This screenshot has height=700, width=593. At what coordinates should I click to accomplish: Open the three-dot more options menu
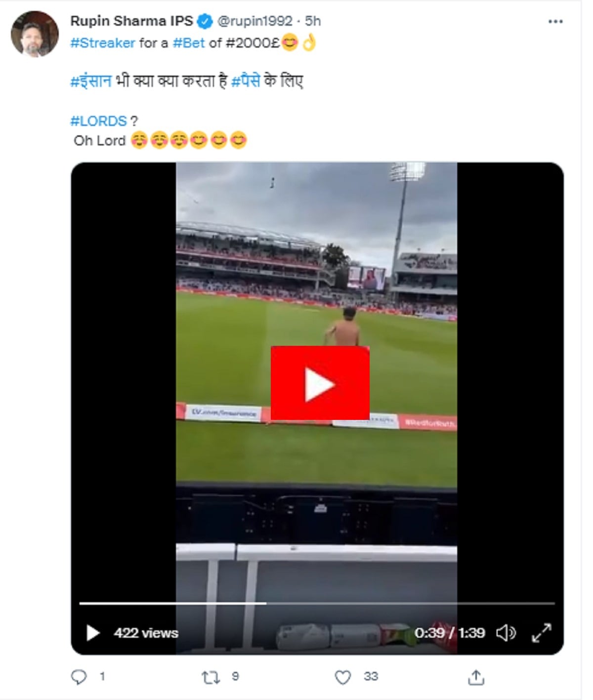coord(555,22)
